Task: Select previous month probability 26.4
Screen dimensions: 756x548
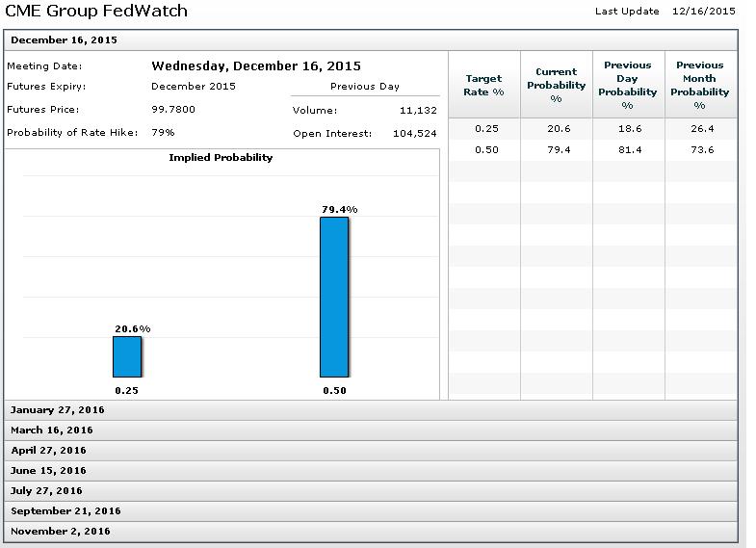Action: [702, 129]
